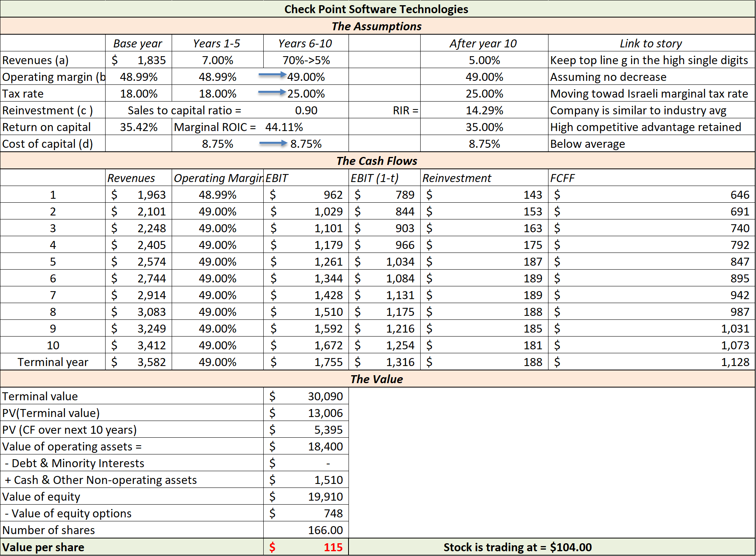Select the red value per share 115
The width and height of the screenshot is (756, 556).
click(x=333, y=547)
